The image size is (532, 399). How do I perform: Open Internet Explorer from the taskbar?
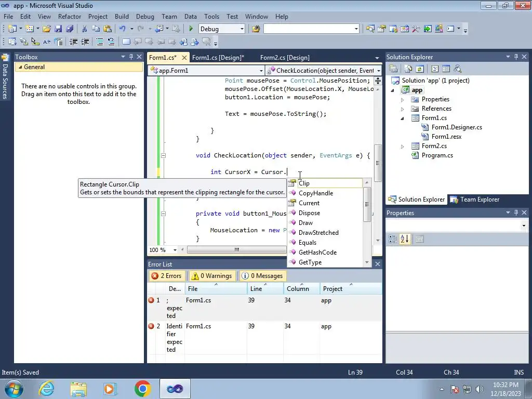click(x=46, y=389)
